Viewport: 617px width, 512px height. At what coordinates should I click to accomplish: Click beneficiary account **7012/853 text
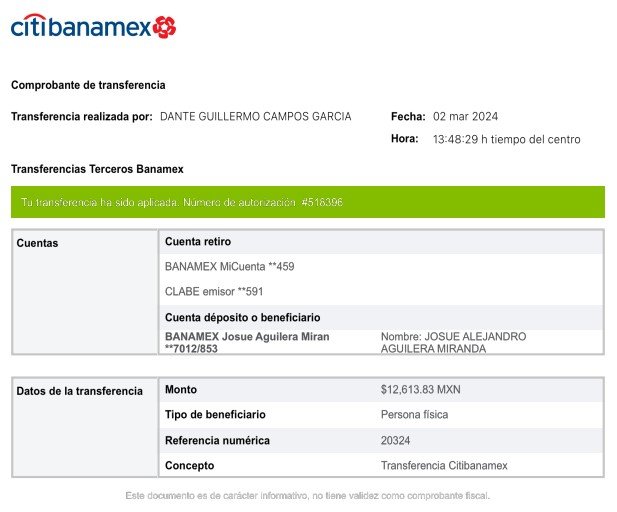coord(191,349)
